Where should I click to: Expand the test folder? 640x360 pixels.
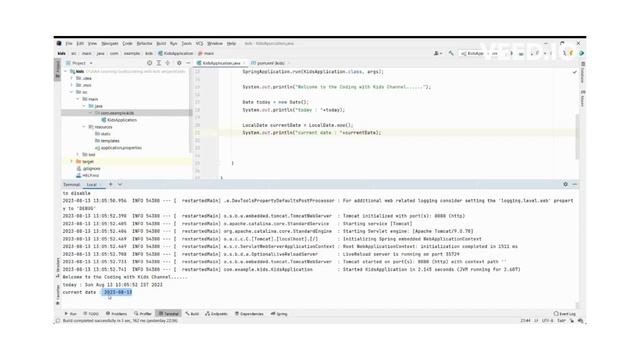click(78, 155)
